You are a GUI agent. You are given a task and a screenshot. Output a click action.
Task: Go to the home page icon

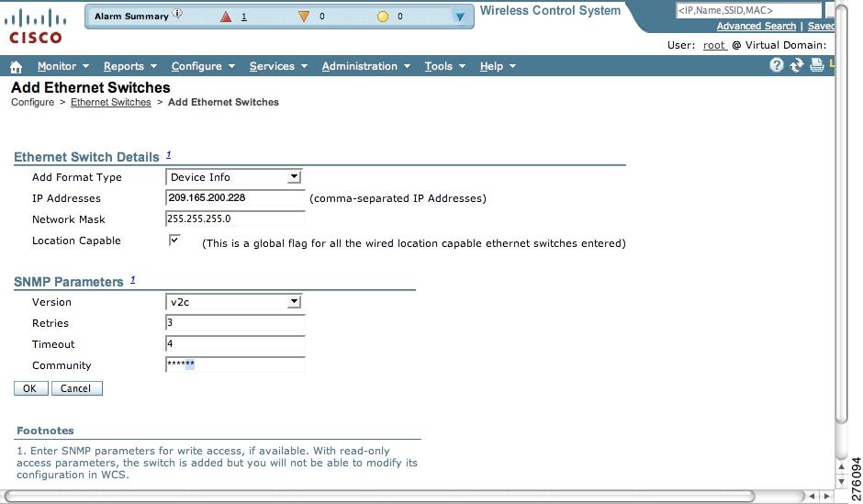coord(16,67)
